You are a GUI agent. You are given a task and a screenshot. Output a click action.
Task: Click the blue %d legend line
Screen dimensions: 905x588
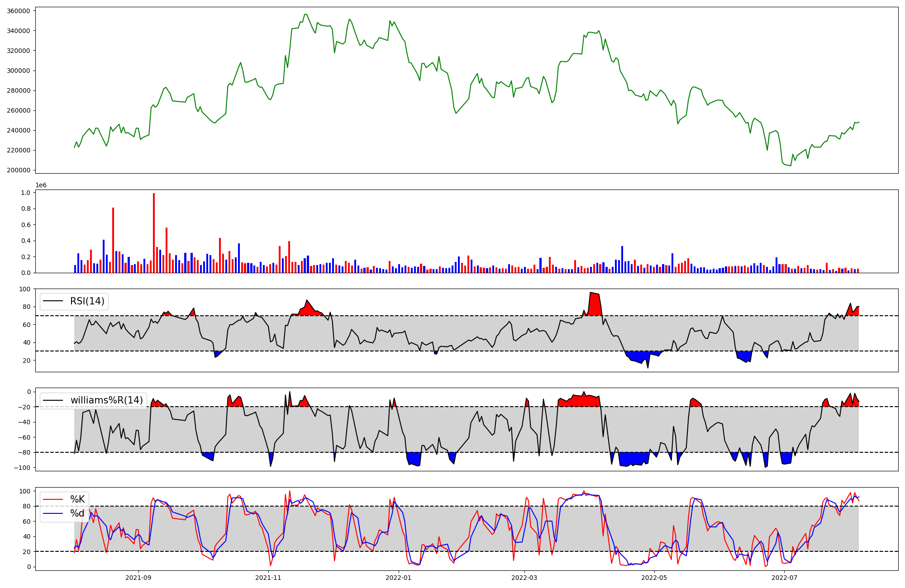point(53,513)
